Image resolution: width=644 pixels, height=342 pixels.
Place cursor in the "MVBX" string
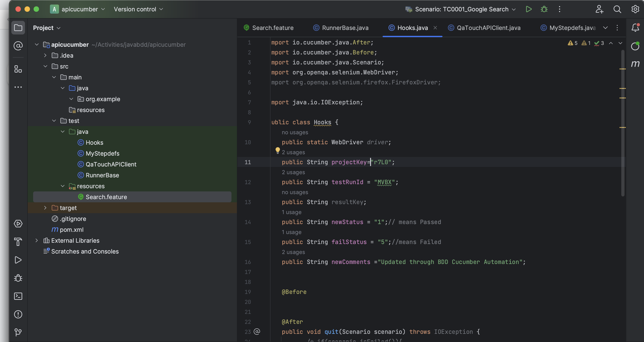[384, 182]
